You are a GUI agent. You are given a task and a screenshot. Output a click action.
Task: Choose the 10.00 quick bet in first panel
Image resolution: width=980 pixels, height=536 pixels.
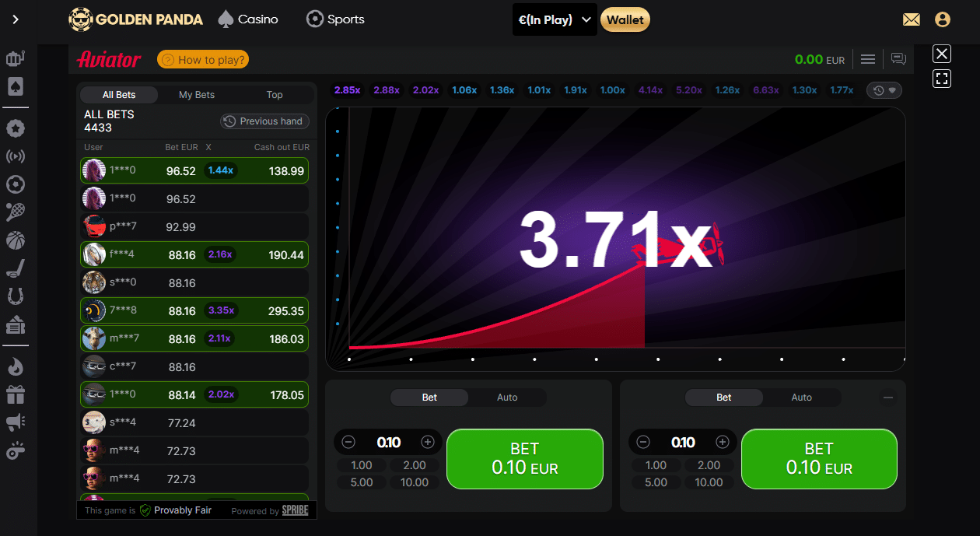415,482
